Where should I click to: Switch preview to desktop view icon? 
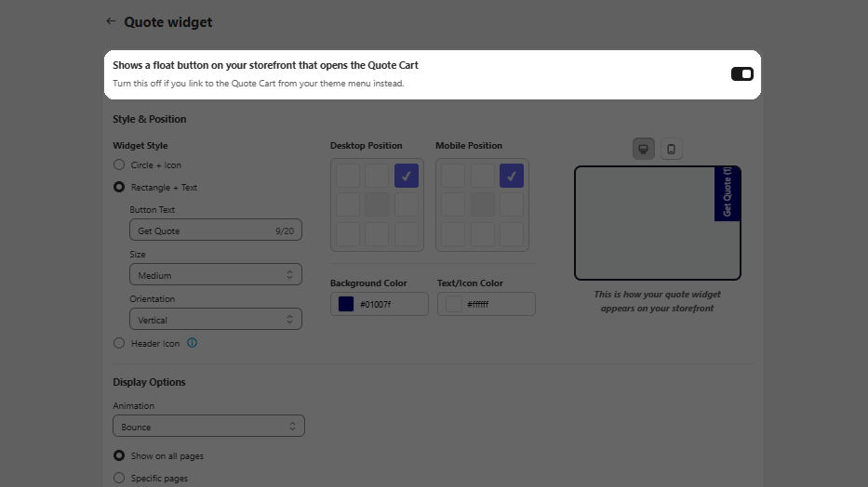(x=643, y=149)
